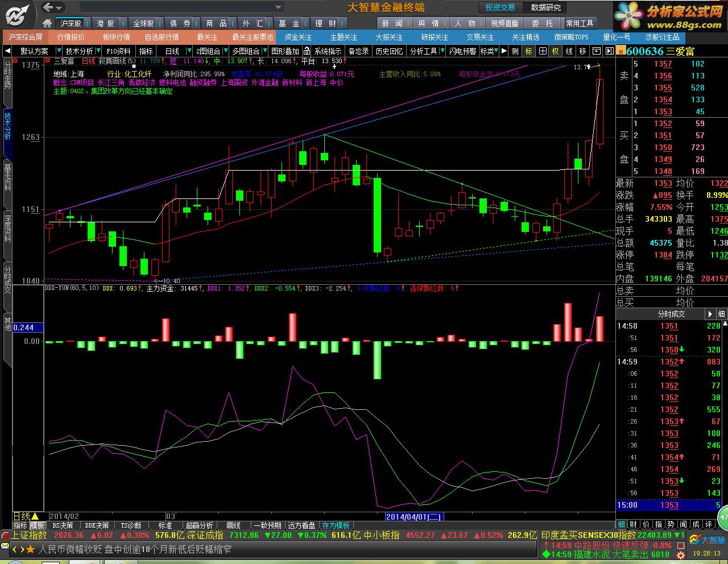This screenshot has height=564, width=728.
Task: Click the left collapse arrow in toolbar
Action: 7,51
